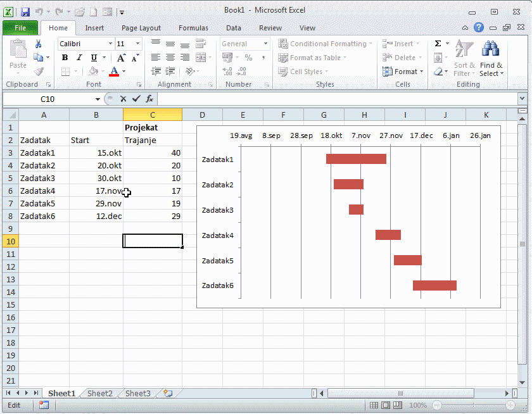Toggle Bold formatting
This screenshot has height=414, width=532.
tap(65, 58)
